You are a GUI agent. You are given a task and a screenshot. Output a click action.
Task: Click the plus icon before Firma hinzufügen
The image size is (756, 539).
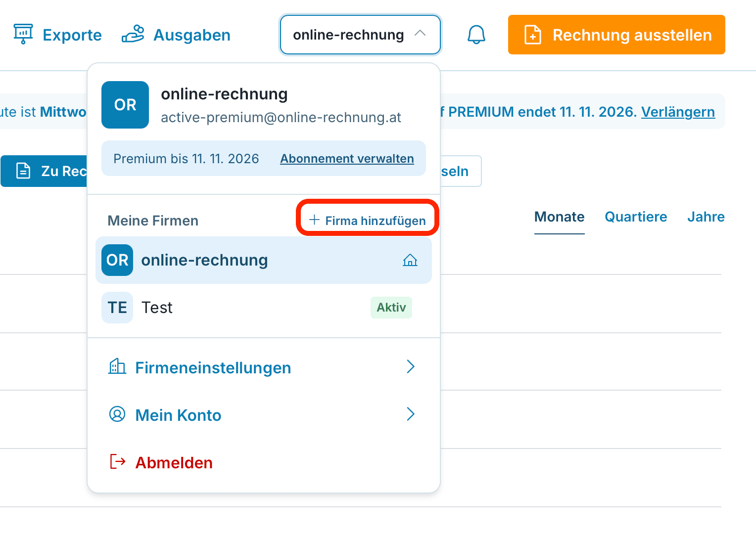(x=314, y=220)
